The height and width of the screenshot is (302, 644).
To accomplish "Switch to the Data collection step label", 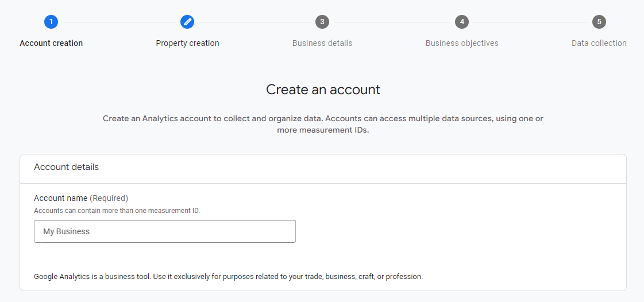I will tap(599, 43).
